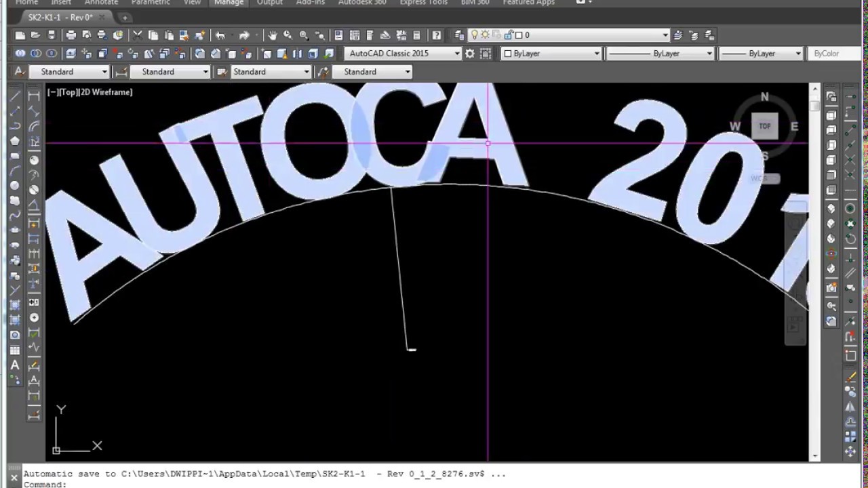Click the Paste clipboard icon
This screenshot has height=488, width=868.
point(168,35)
